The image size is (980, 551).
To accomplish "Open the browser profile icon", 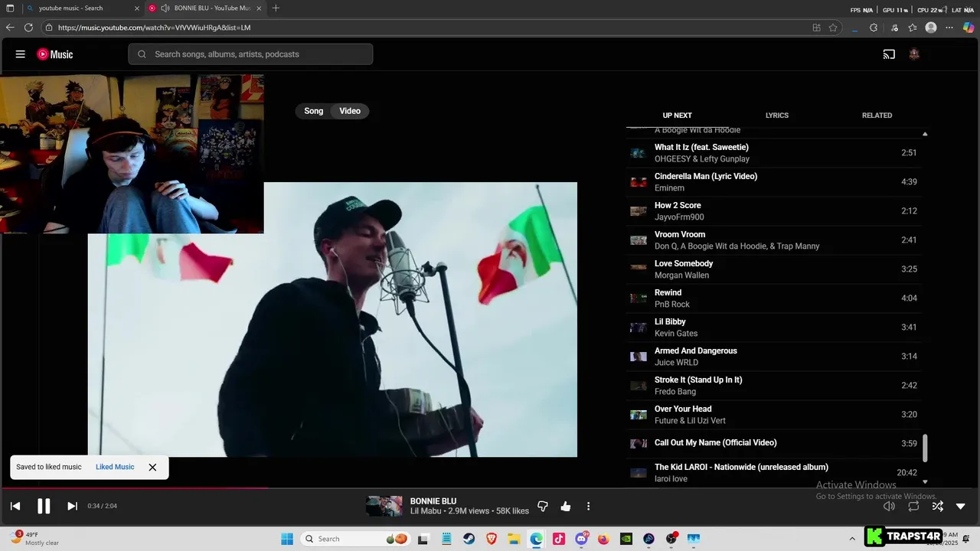I will (931, 28).
